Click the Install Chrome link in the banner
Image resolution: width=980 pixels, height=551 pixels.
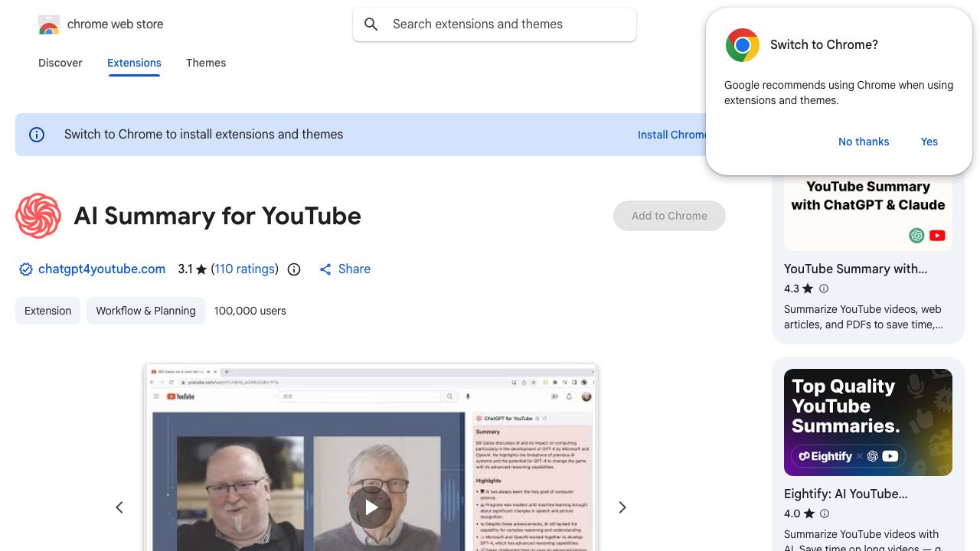[x=672, y=135]
